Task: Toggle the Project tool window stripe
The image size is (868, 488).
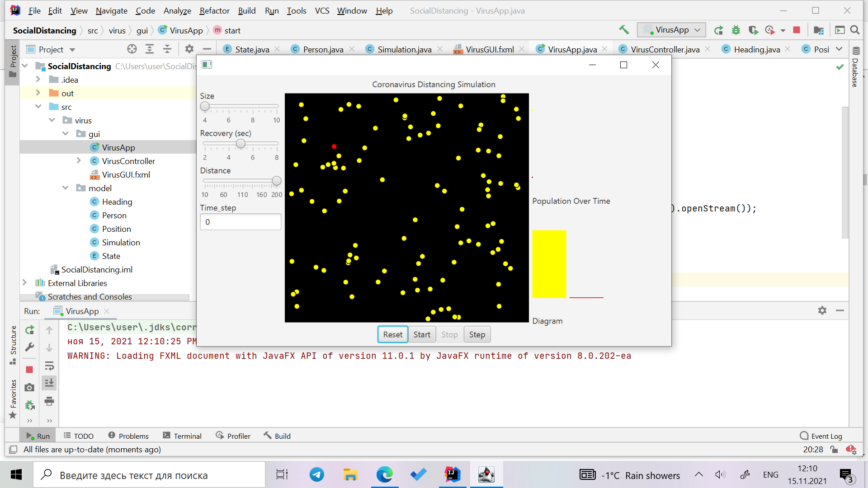Action: coord(13,61)
